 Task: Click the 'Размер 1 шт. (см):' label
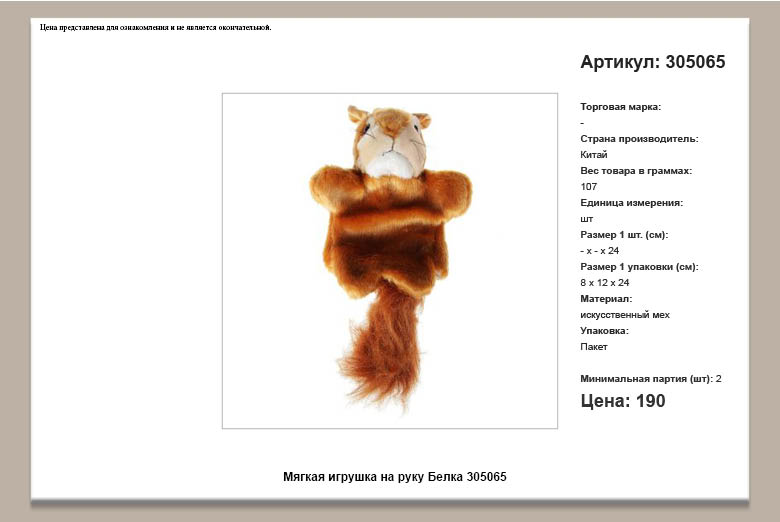click(624, 235)
